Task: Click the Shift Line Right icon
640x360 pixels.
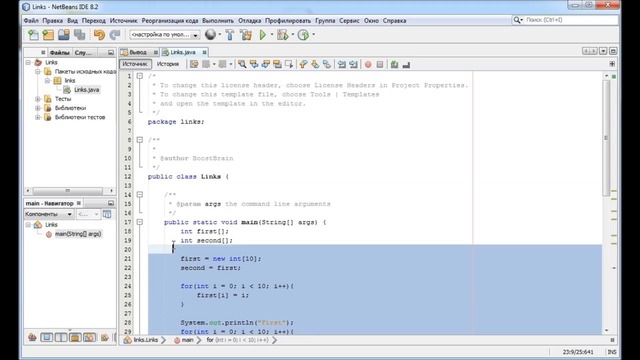Action: coord(353,64)
